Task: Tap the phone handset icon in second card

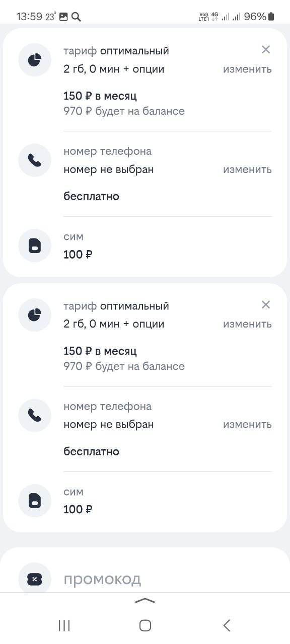Action: click(35, 415)
